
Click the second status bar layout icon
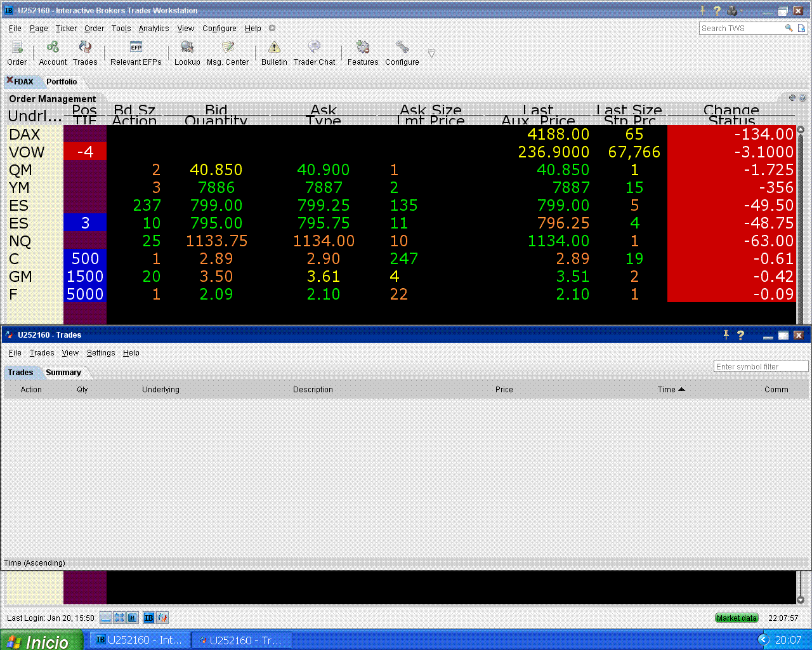point(119,618)
